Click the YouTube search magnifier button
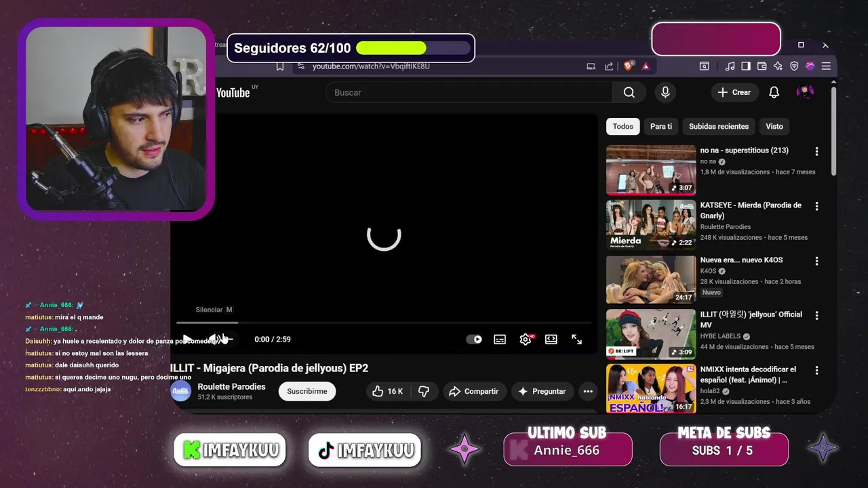The height and width of the screenshot is (488, 868). (629, 92)
